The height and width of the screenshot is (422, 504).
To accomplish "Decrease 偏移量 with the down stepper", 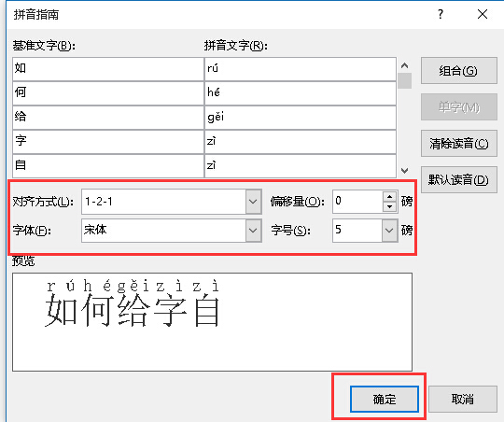I will 390,207.
